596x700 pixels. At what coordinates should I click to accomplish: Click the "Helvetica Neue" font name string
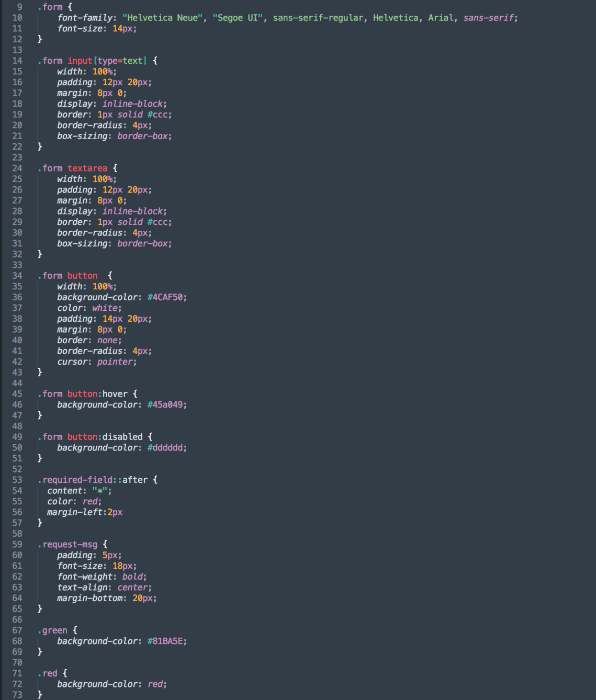pyautogui.click(x=162, y=18)
